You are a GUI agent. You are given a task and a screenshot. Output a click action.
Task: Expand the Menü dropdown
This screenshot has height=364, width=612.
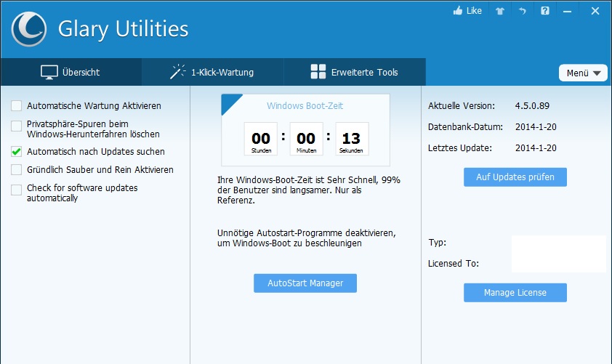coord(583,73)
